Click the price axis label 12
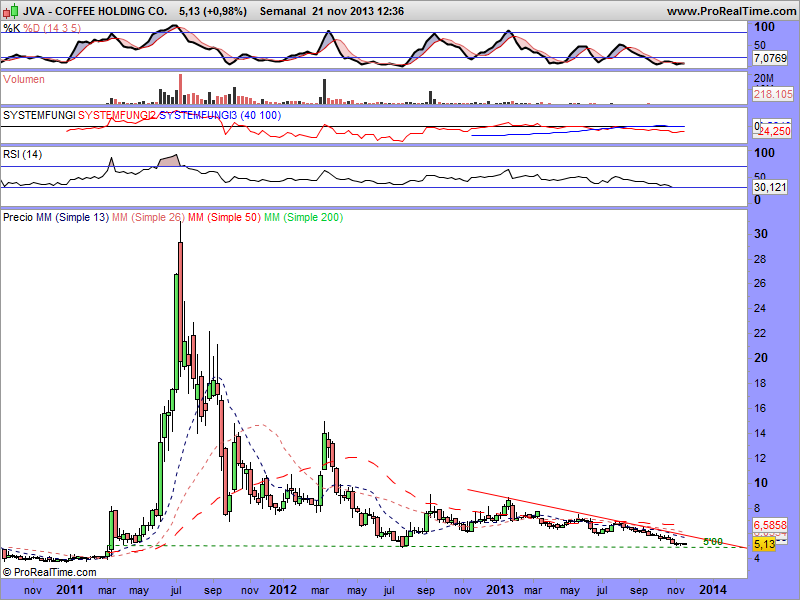 pyautogui.click(x=760, y=458)
